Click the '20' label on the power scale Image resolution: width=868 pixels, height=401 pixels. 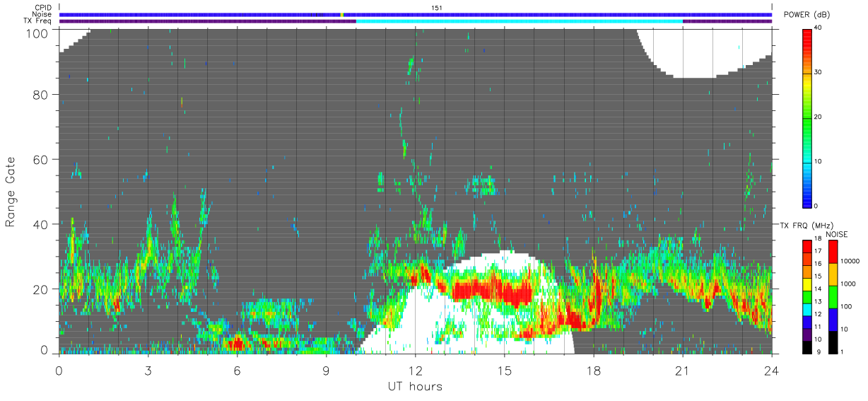tap(819, 117)
